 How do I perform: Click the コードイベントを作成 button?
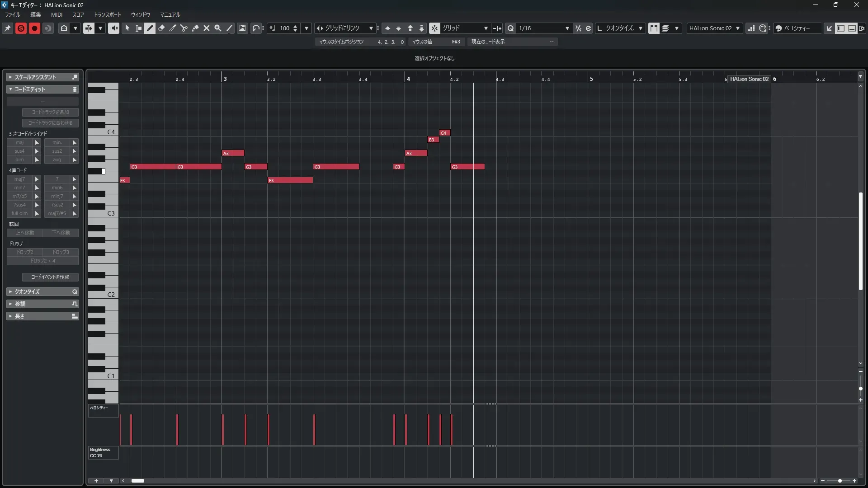50,277
